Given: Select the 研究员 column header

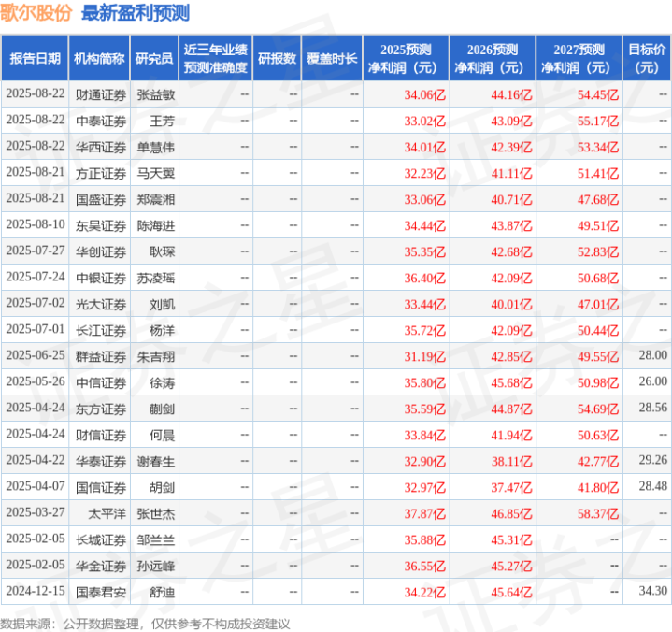Looking at the screenshot, I should (x=154, y=58).
